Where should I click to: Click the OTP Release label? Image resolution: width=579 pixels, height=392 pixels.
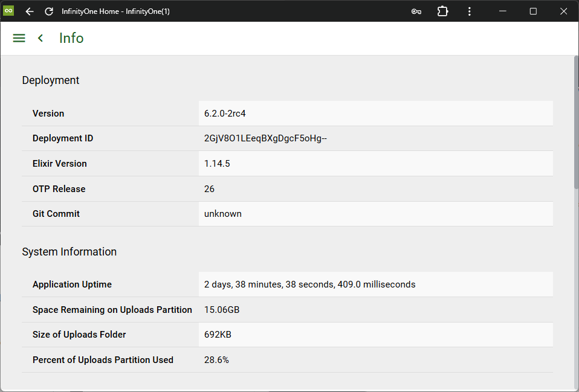[59, 189]
